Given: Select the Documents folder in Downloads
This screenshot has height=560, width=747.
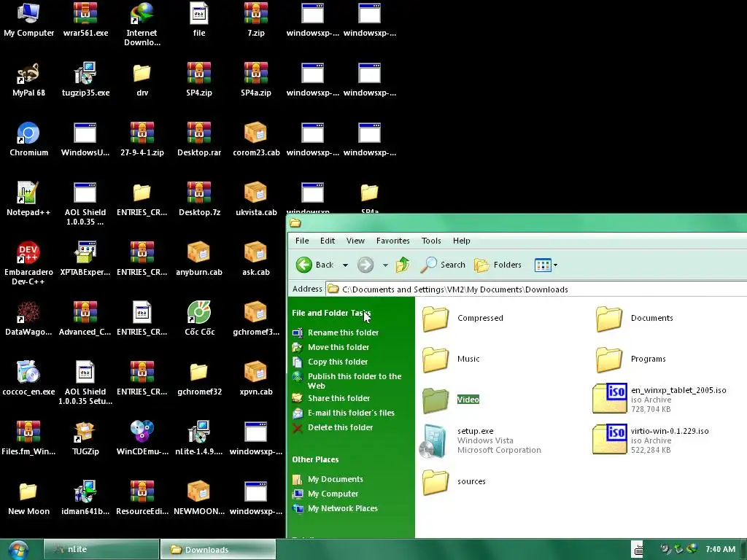Looking at the screenshot, I should coord(635,318).
